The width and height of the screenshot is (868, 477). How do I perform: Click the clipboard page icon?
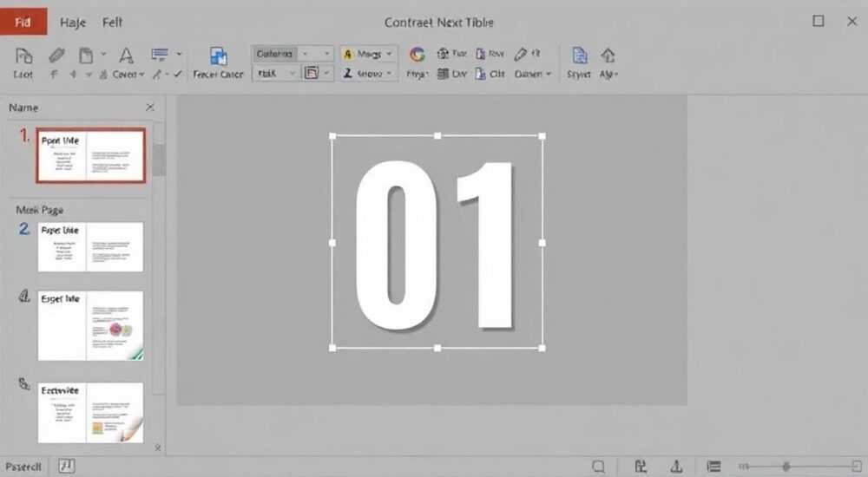coord(86,56)
